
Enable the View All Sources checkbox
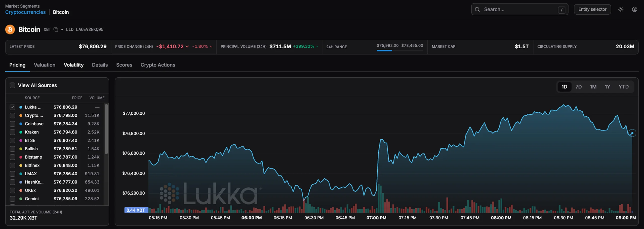[x=12, y=85]
